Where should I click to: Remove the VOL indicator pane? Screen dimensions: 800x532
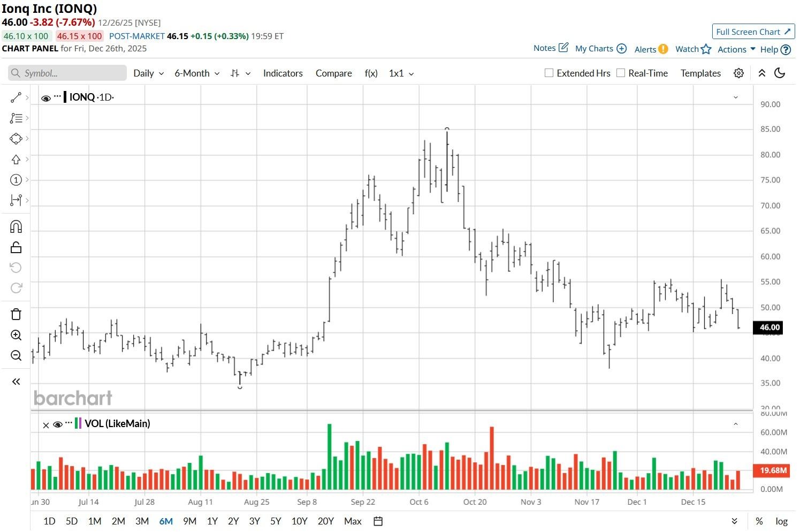(46, 425)
